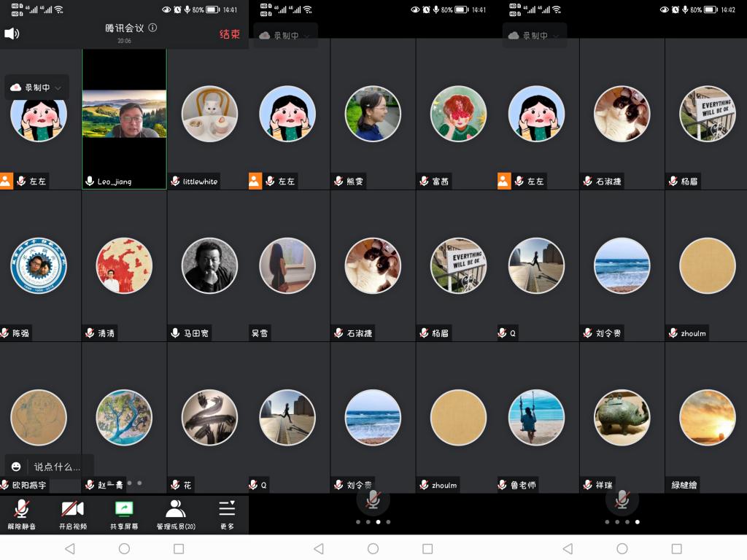The height and width of the screenshot is (560, 747).
Task: Toggle 解除静音 to unmute the microphone
Action: tap(21, 509)
